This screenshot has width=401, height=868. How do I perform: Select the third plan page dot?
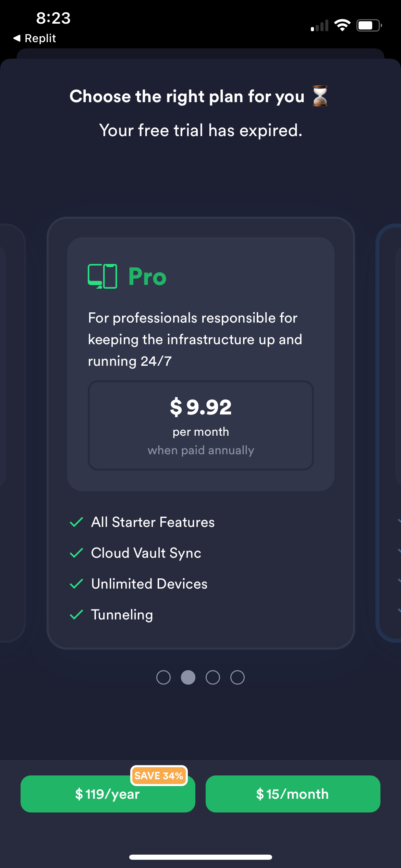point(213,677)
